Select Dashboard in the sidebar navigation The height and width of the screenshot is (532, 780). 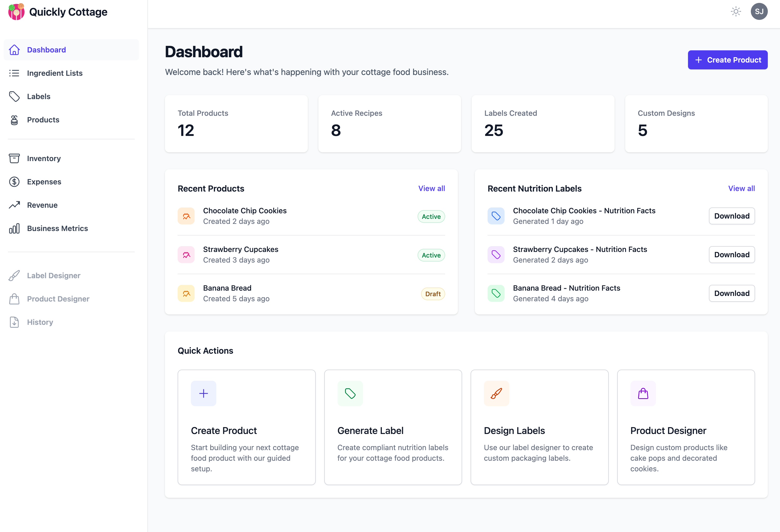click(x=46, y=50)
